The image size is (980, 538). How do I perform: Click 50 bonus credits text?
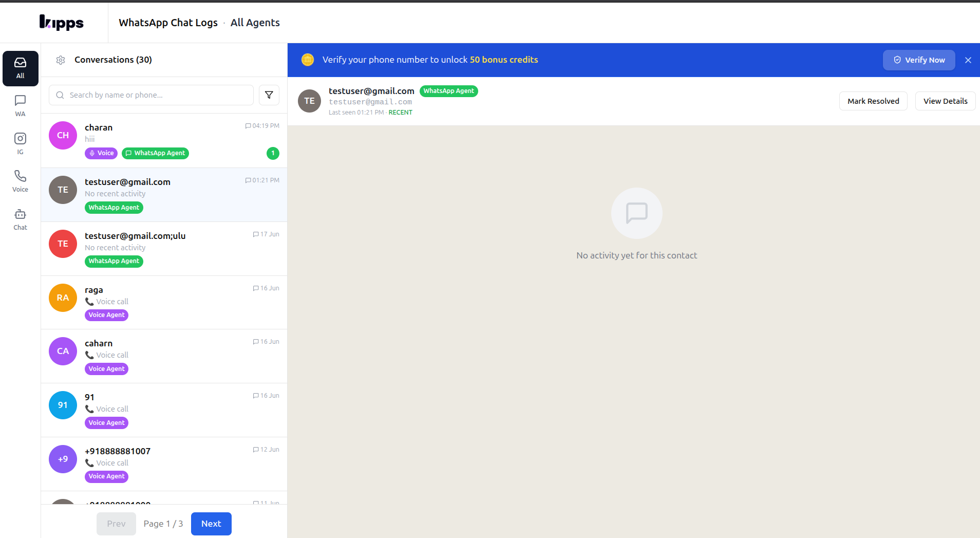[504, 60]
